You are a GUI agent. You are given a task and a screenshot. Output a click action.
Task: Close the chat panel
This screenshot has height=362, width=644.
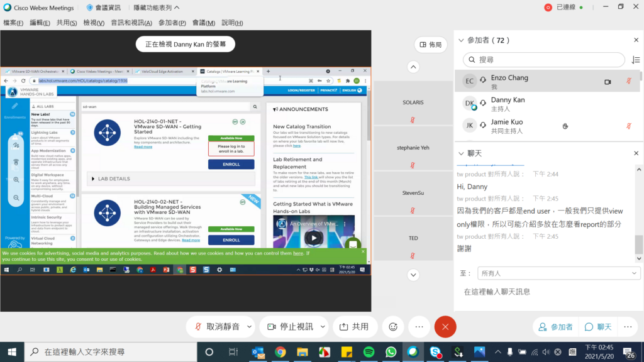point(636,153)
